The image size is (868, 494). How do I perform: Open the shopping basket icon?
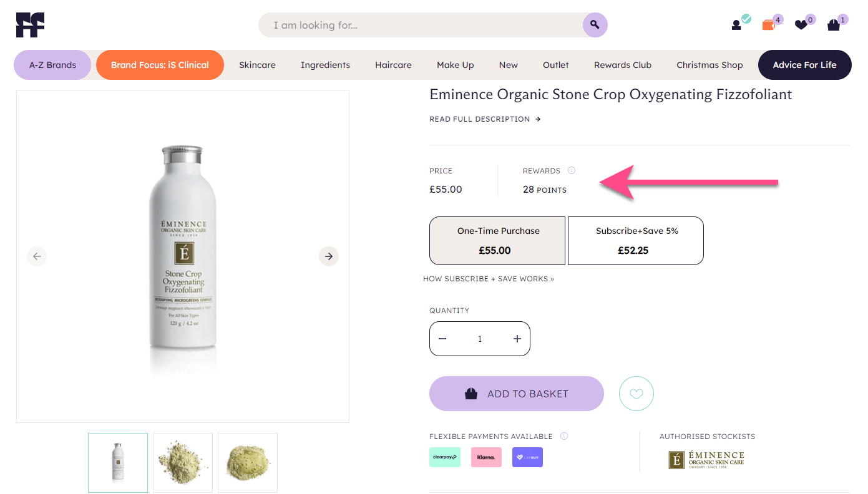[834, 25]
